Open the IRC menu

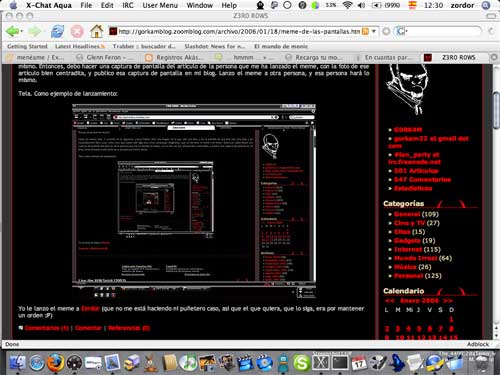click(128, 5)
